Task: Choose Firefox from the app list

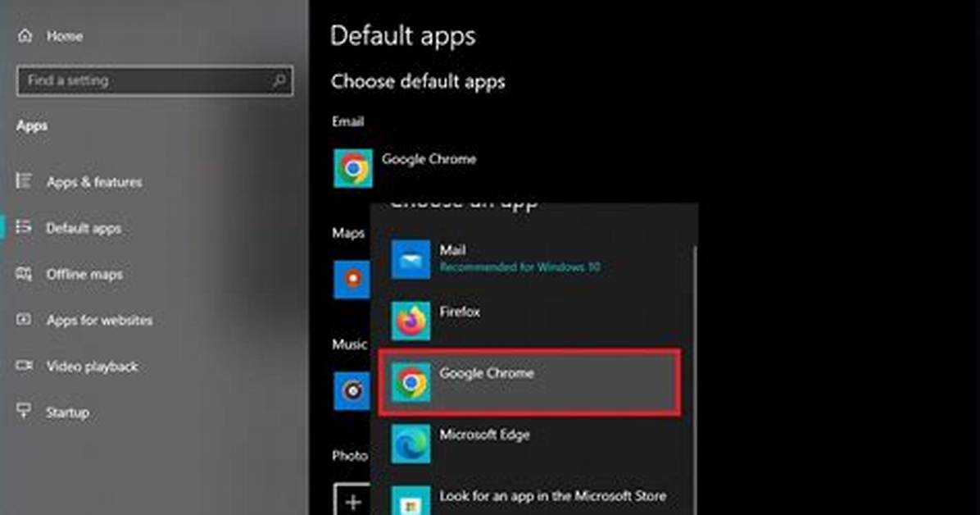Action: pyautogui.click(x=529, y=321)
